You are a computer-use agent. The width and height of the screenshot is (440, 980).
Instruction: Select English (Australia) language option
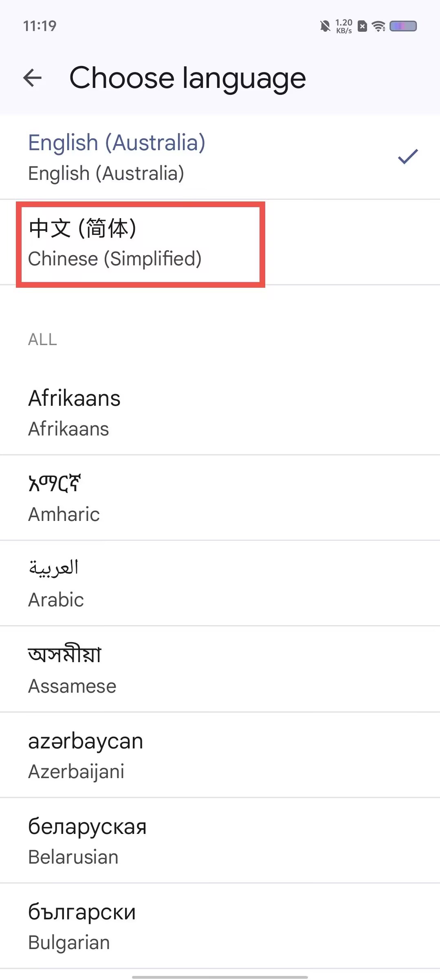pyautogui.click(x=220, y=157)
